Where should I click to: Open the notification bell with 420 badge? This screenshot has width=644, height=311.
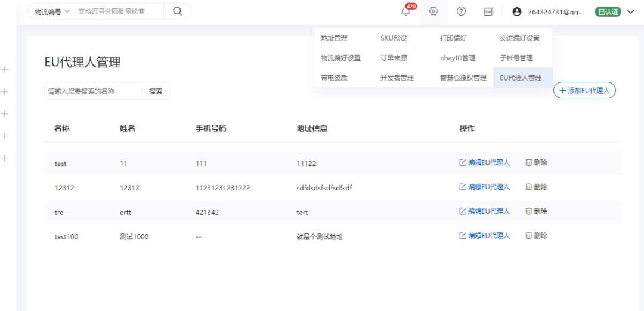(x=406, y=11)
